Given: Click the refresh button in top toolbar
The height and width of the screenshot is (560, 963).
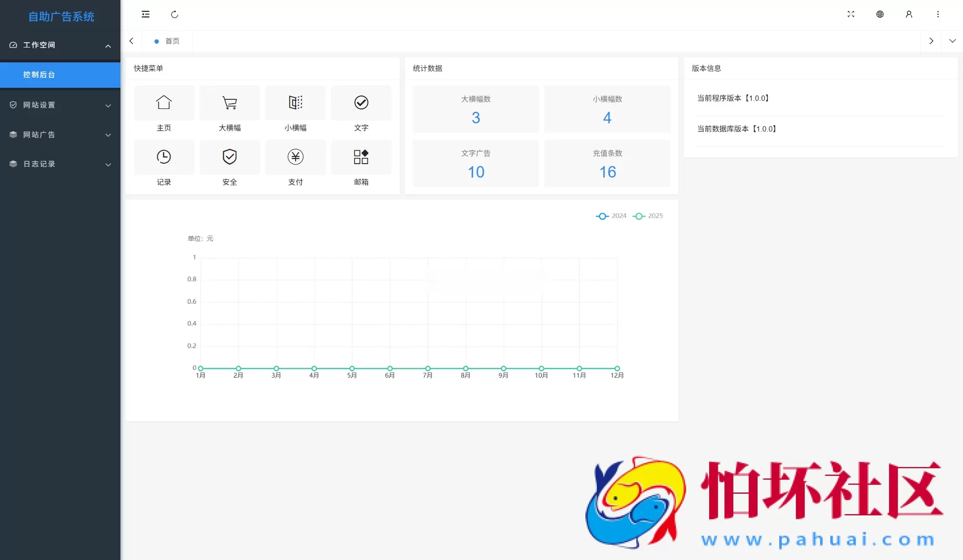Looking at the screenshot, I should click(x=175, y=14).
